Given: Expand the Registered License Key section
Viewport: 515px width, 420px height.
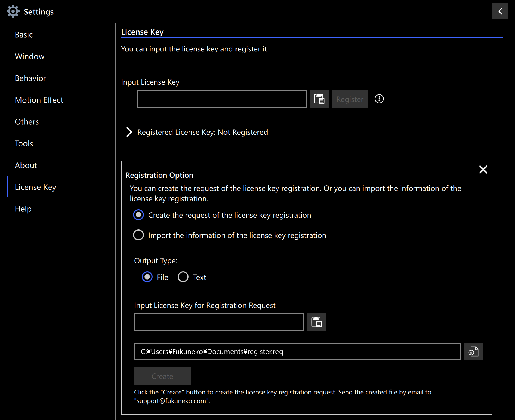Looking at the screenshot, I should (x=129, y=132).
